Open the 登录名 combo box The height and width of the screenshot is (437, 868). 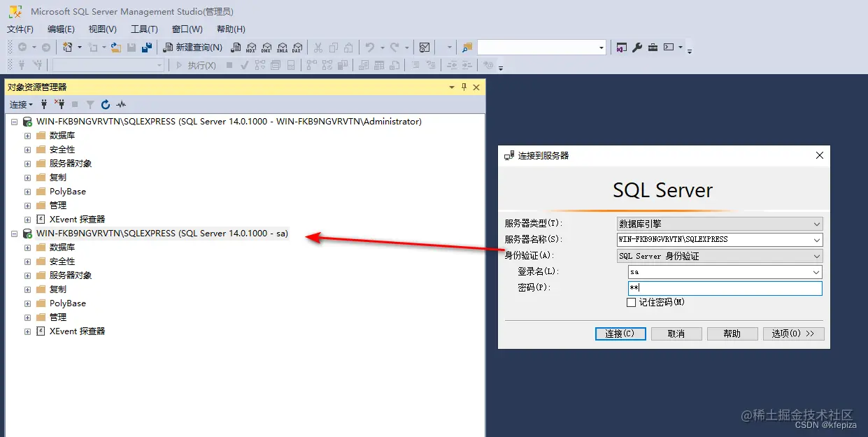pos(725,272)
